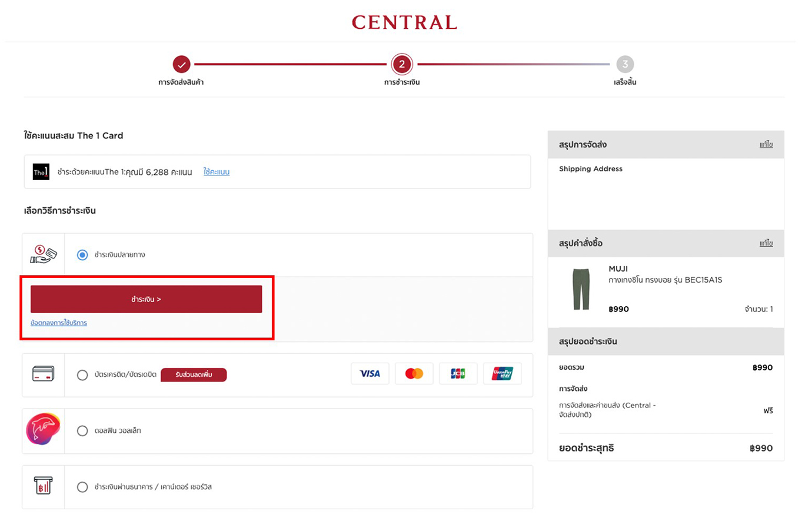Click the ใช้คะแนนสะสม The 1 Card heading
This screenshot has width=812, height=524.
click(74, 135)
